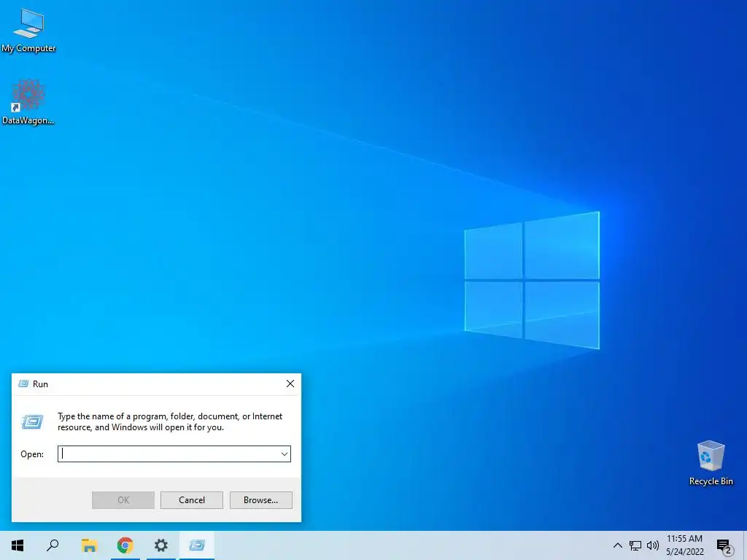Select the DataWagon desktop shortcut
Image resolution: width=747 pixels, height=560 pixels.
[x=28, y=102]
